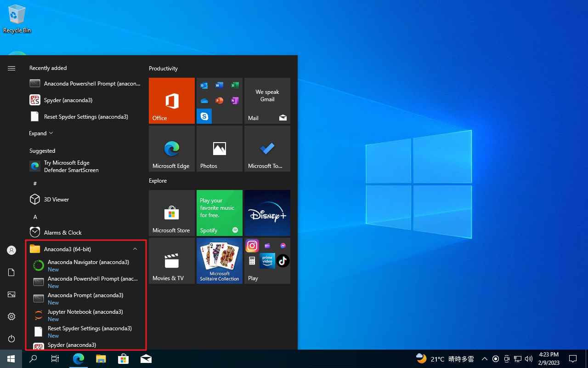
Task: Open Outlook in the Office apps tile
Action: point(204,85)
